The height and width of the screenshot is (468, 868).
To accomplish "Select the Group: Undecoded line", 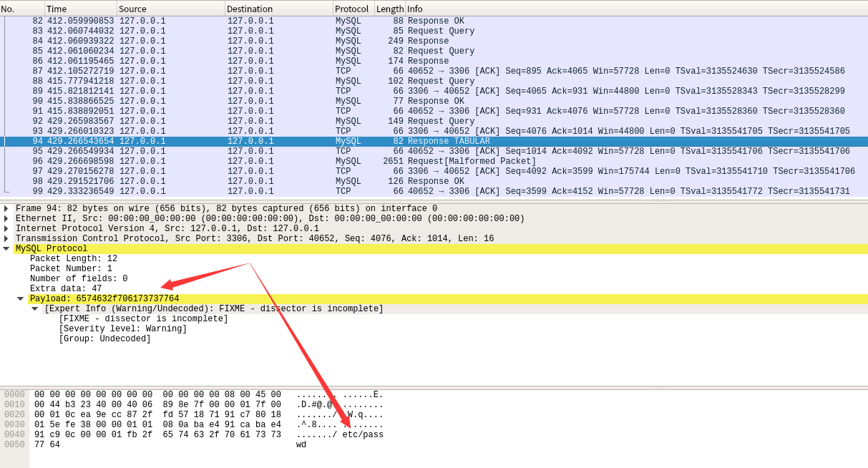I will coord(104,339).
